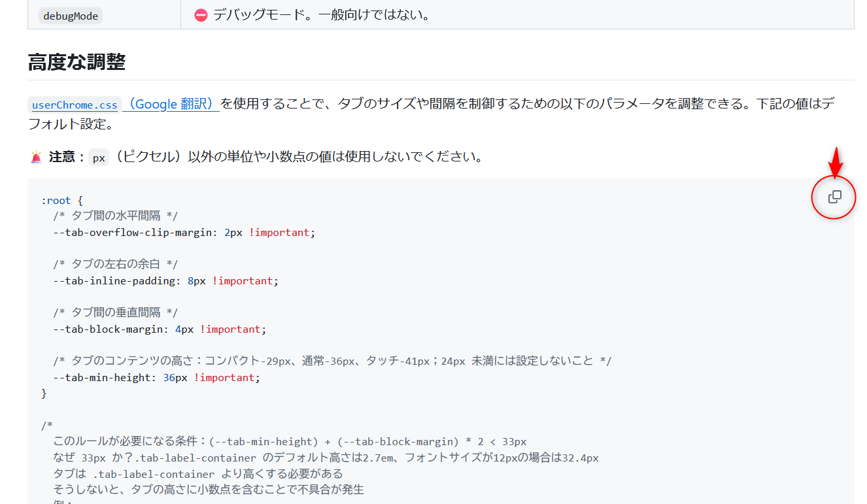Click the 高度な調整 heading
Viewport: 867px width, 504px height.
76,63
